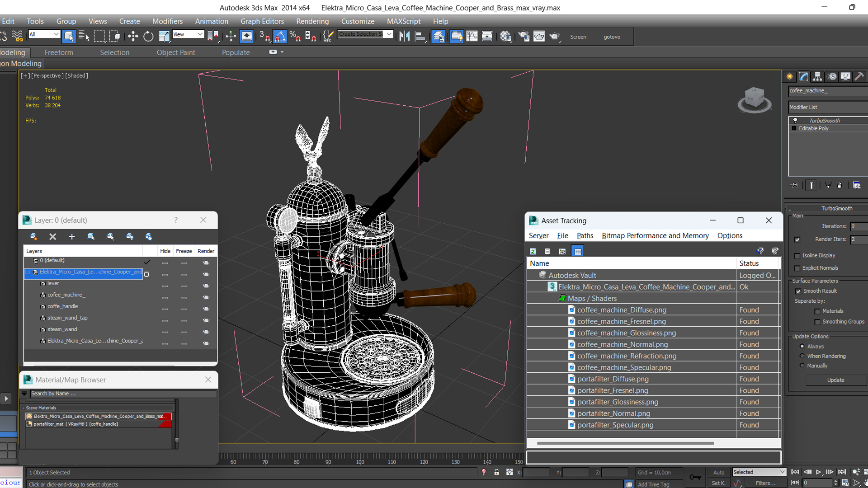Image resolution: width=868 pixels, height=488 pixels.
Task: Open the Utilities hammer panel tab
Action: [x=859, y=76]
